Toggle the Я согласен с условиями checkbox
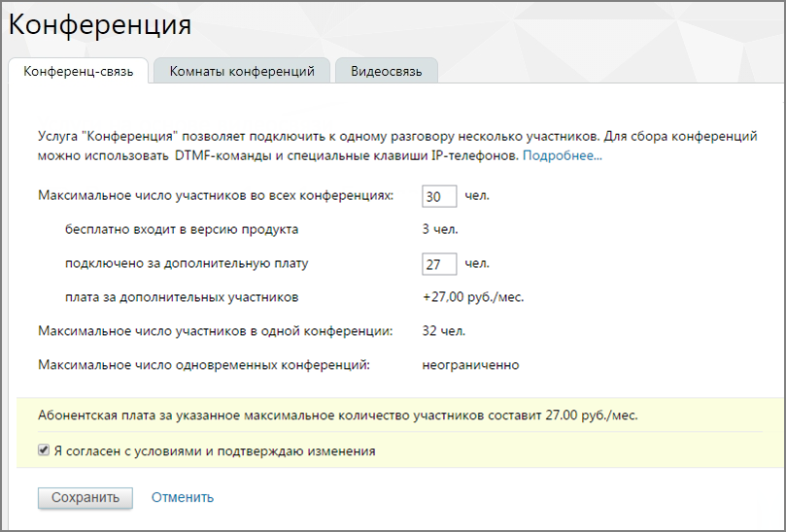This screenshot has width=786, height=532. click(44, 449)
